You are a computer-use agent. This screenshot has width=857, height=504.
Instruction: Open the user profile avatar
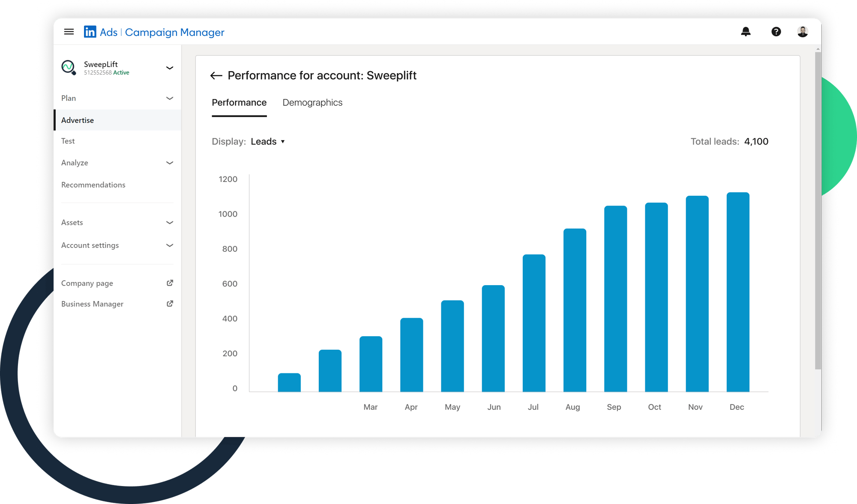tap(803, 32)
